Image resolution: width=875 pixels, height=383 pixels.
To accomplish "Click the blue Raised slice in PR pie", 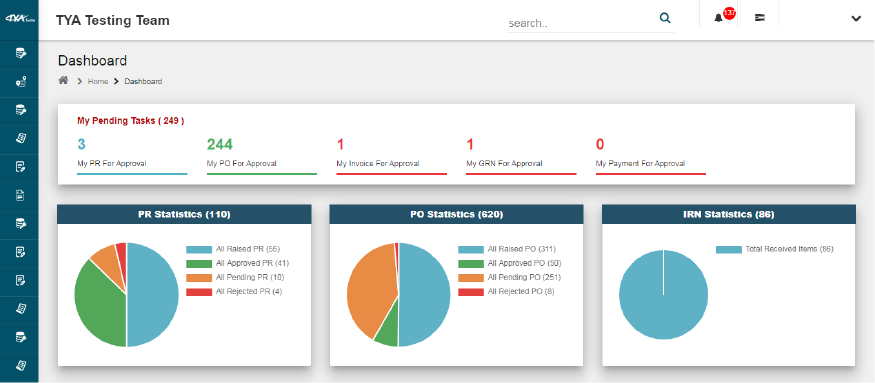I will [x=153, y=295].
